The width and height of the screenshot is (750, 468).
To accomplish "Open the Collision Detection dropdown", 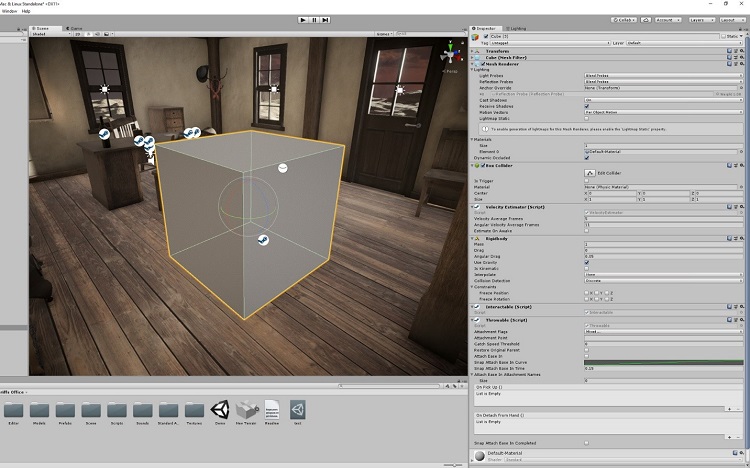I will click(x=663, y=281).
